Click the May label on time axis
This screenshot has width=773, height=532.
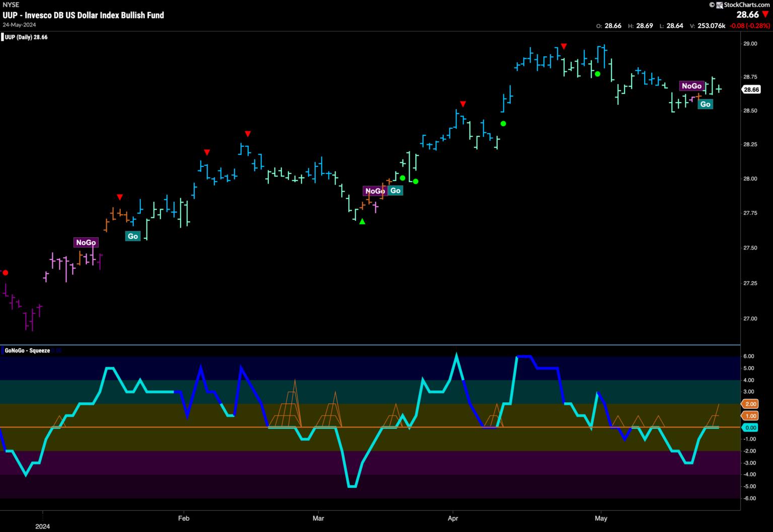601,518
